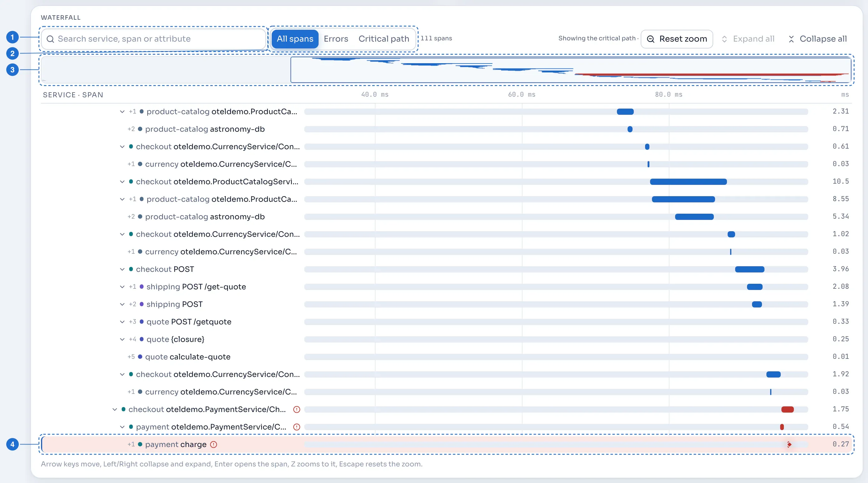Select product-catalog astronomy-db 0.71 row

coord(447,129)
